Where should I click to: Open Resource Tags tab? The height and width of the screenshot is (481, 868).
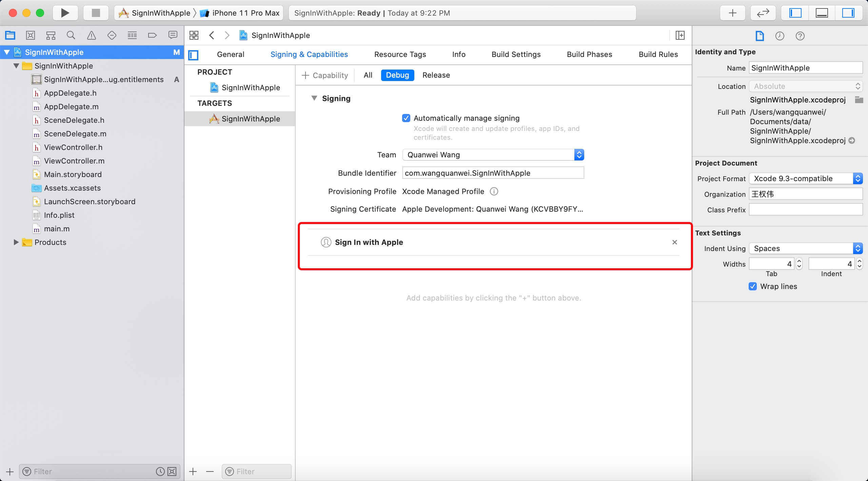coord(400,54)
